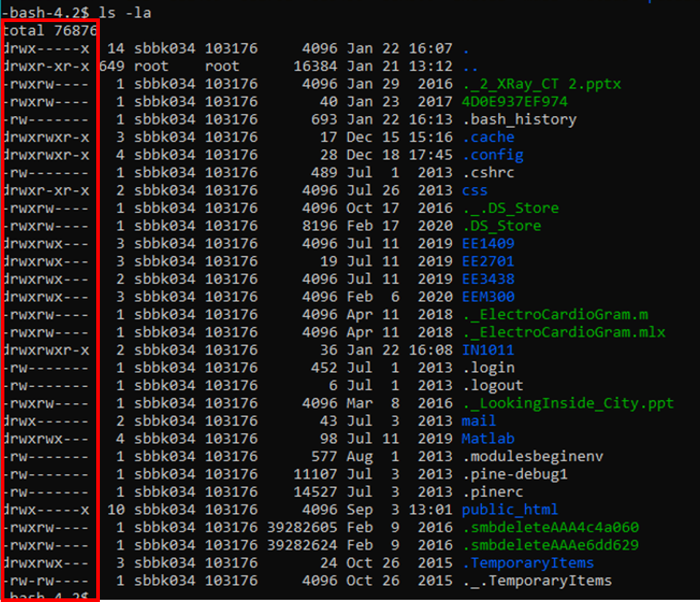700x602 pixels.
Task: Click permissions 'drwx------' on the mail row
Action: tap(46, 421)
